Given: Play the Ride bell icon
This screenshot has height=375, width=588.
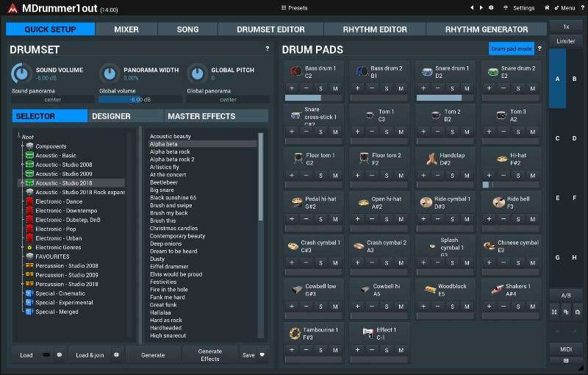Looking at the screenshot, I should 499,202.
